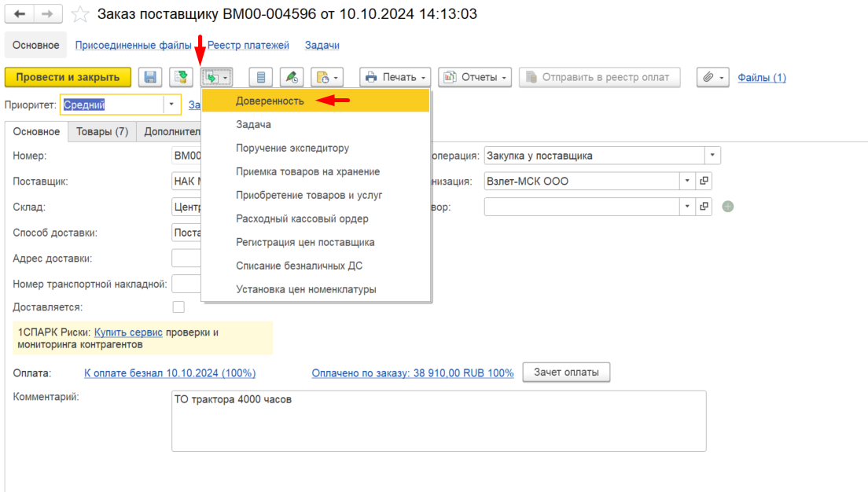Screen dimensions: 868x492
Task: Select Задача from the dropdown menu
Action: pos(315,124)
